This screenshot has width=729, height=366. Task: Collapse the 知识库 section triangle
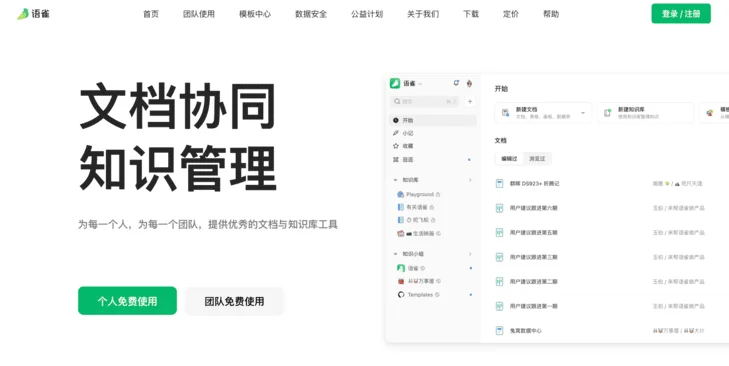pyautogui.click(x=395, y=180)
